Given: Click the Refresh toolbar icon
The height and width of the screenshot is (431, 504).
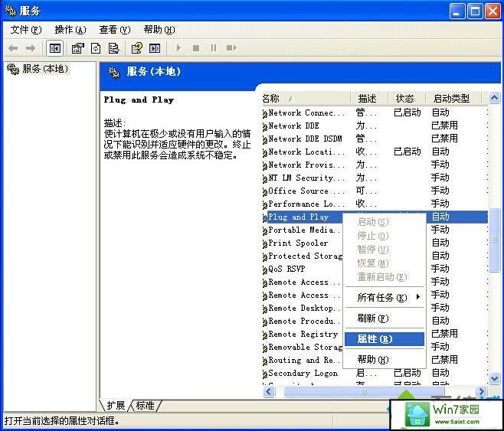Looking at the screenshot, I should pos(96,48).
